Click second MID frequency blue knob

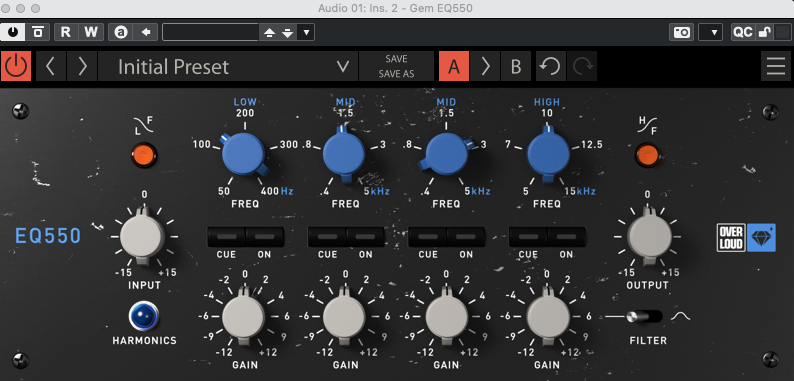(446, 154)
